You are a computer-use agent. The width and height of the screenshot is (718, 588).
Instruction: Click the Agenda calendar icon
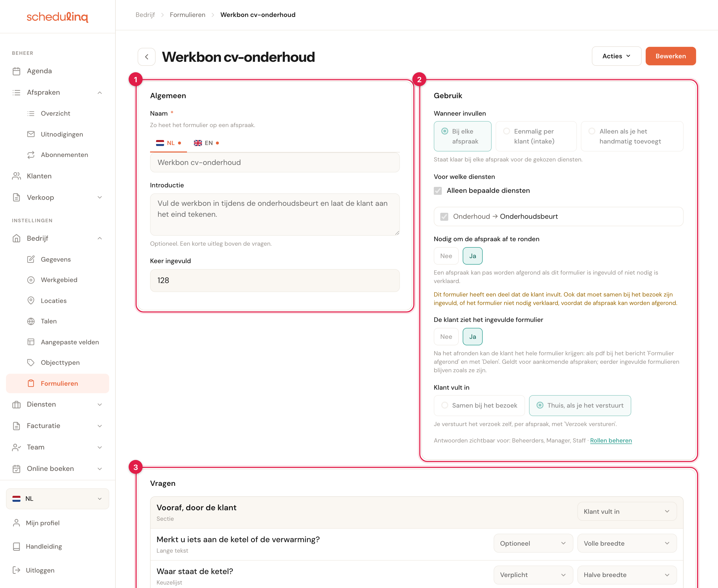point(16,71)
